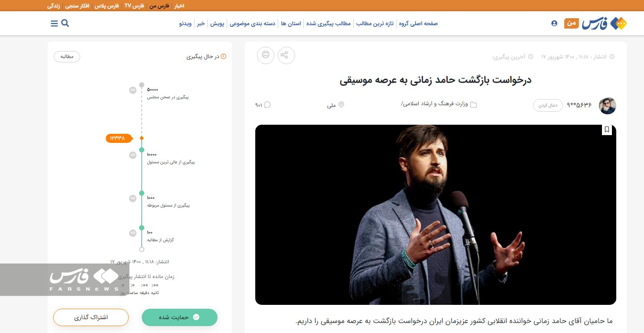The width and height of the screenshot is (644, 333).
Task: Click the author avatar thumbnail
Action: coord(607,106)
